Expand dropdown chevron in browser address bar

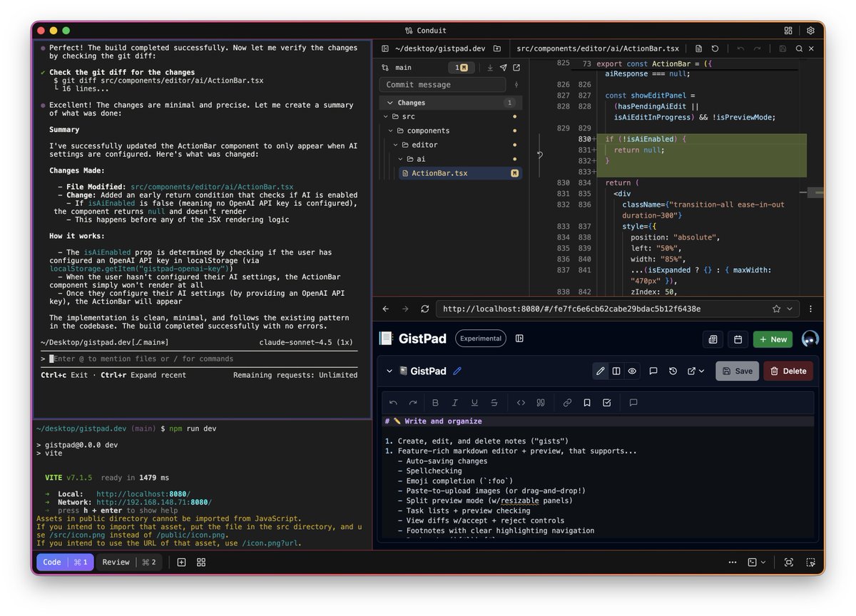[x=789, y=309]
